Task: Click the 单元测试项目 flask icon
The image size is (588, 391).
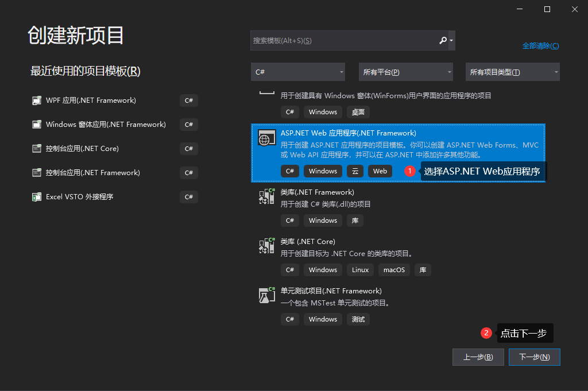Action: [x=266, y=296]
